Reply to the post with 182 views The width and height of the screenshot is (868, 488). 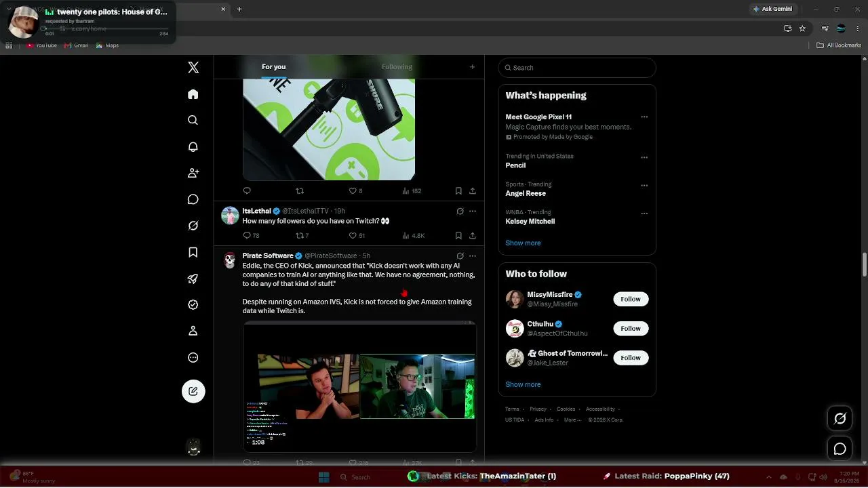[x=247, y=191]
